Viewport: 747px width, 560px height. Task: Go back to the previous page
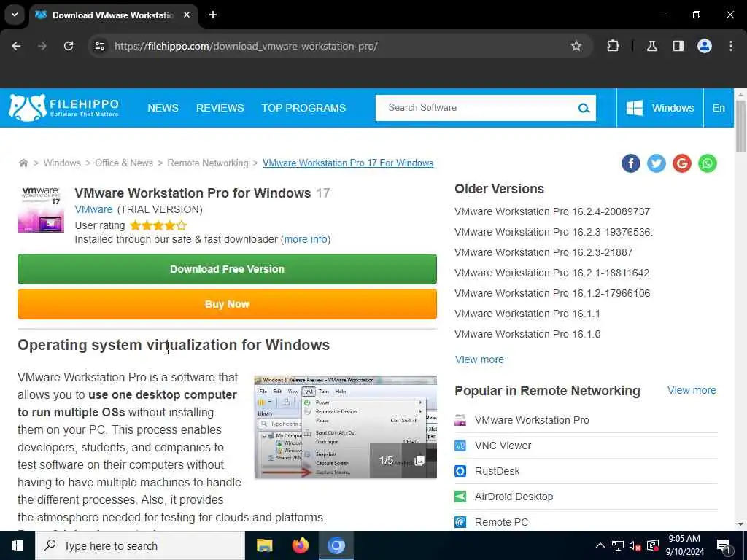(x=16, y=46)
